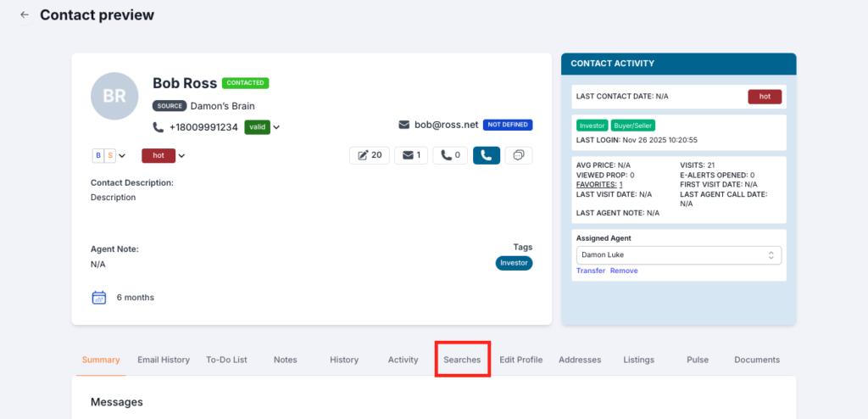
Task: Go to the Edit Profile tab
Action: 521,360
